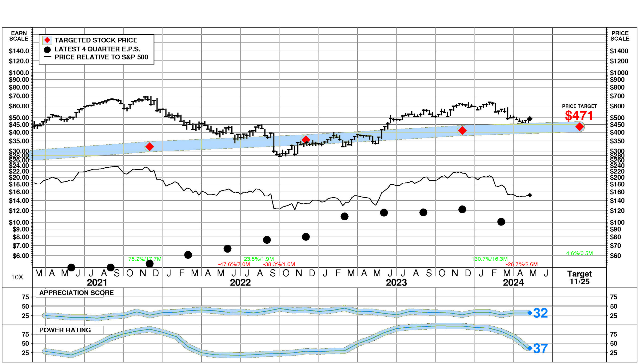Click the last E.P.S. dot in March 2024
638x364 pixels.
pyautogui.click(x=501, y=222)
